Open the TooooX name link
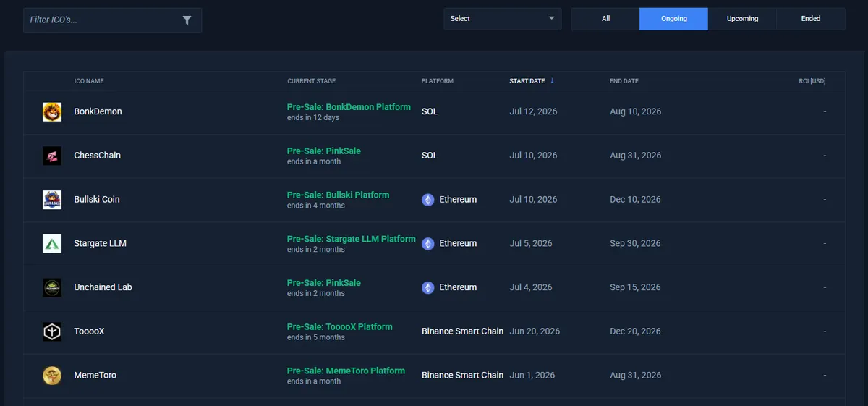 coord(89,331)
